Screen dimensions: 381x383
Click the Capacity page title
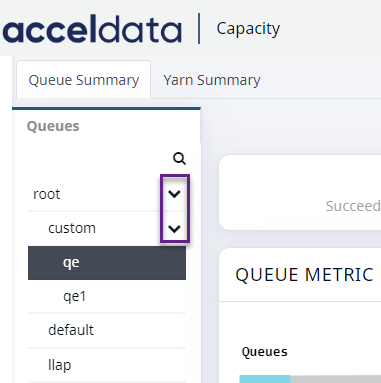pos(248,29)
